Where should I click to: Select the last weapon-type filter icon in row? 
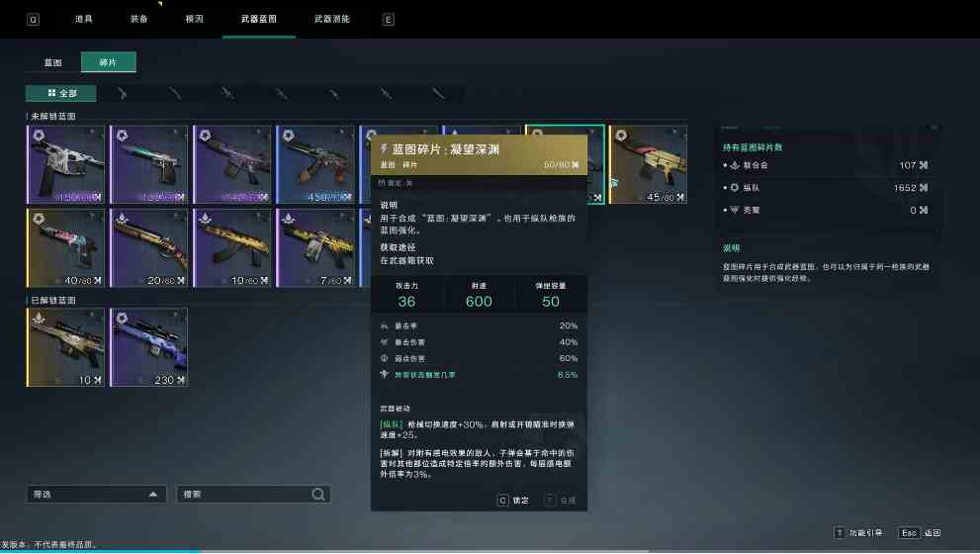pos(438,93)
